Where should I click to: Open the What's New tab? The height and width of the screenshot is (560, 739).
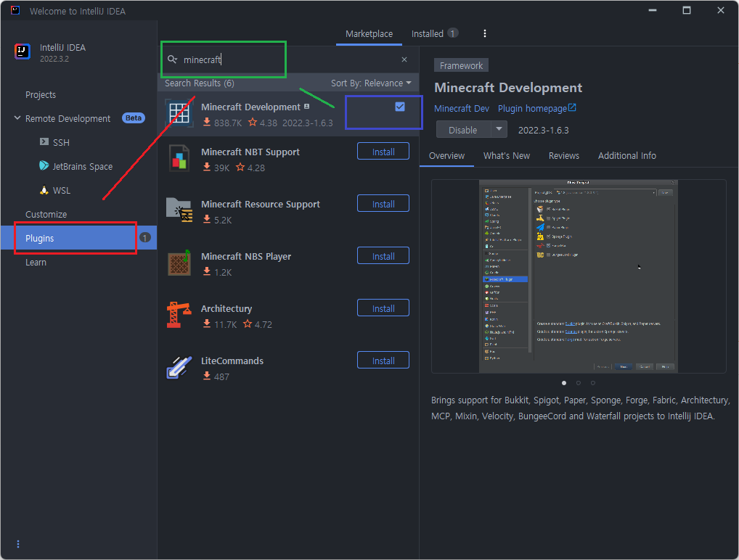pyautogui.click(x=506, y=156)
